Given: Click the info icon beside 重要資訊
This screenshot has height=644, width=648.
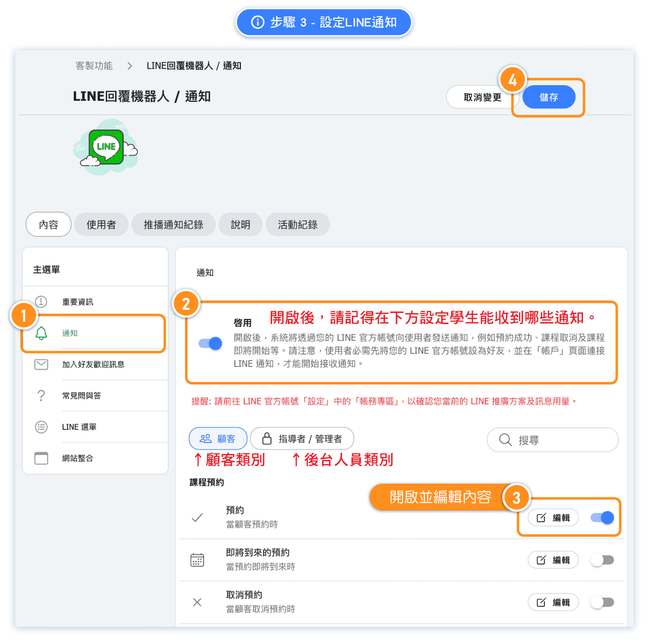Looking at the screenshot, I should 41,302.
